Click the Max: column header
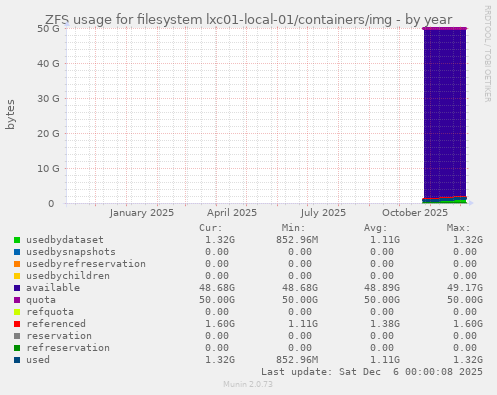The height and width of the screenshot is (395, 497). [458, 228]
